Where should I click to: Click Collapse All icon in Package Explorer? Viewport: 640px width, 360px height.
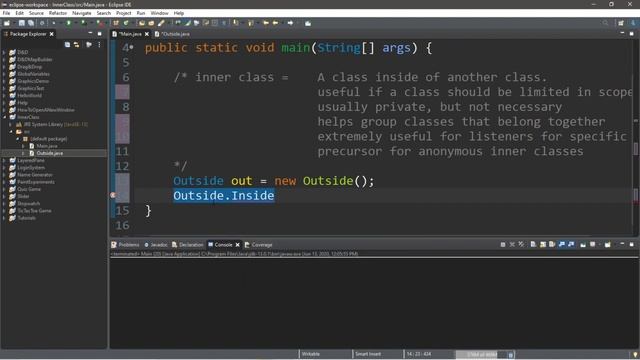pyautogui.click(x=67, y=44)
